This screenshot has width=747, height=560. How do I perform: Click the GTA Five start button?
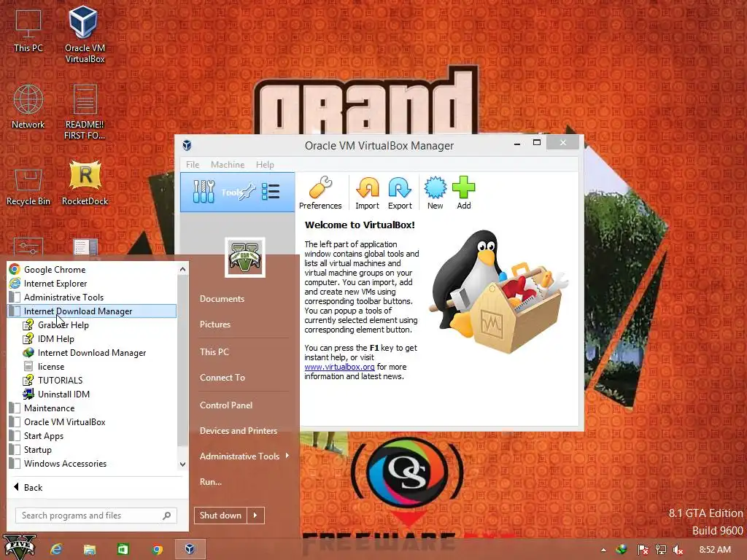click(x=19, y=547)
